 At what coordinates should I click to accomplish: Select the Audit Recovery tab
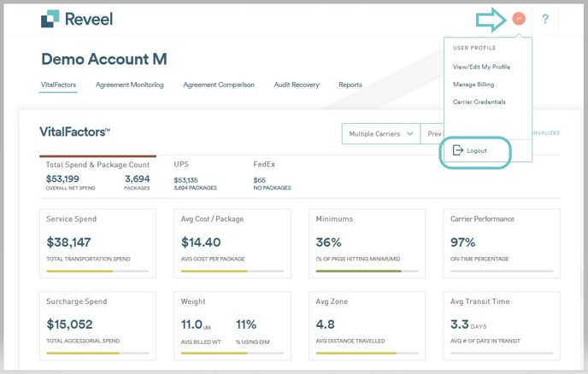297,85
